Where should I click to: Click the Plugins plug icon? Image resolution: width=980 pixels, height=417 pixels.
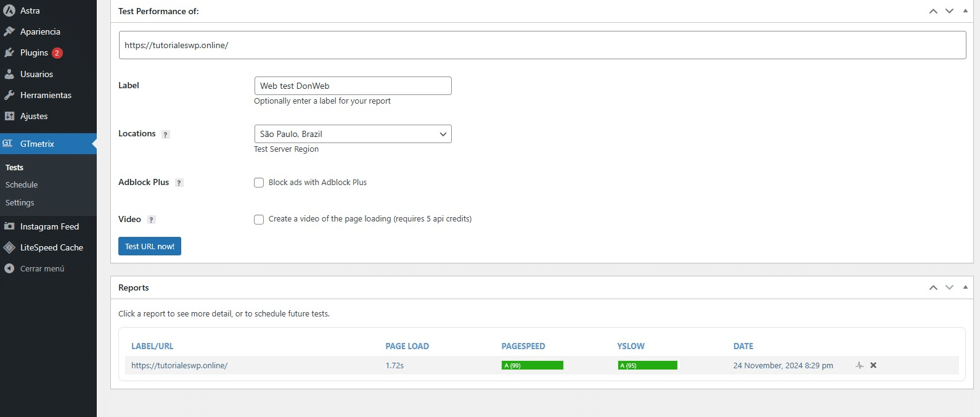pos(9,53)
